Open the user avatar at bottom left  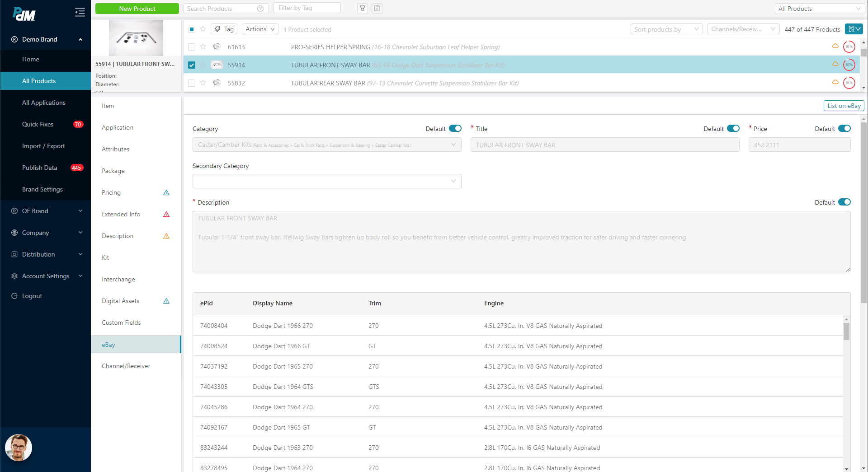click(19, 448)
